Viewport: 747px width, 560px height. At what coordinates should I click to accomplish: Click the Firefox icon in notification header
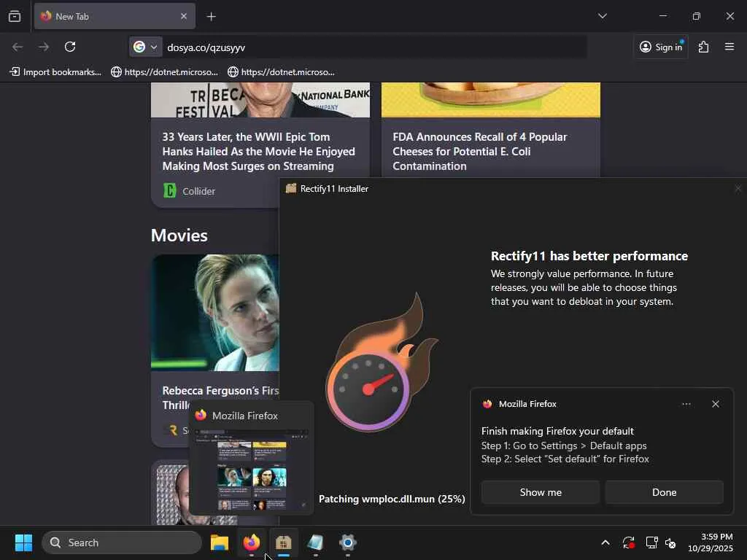tap(487, 404)
